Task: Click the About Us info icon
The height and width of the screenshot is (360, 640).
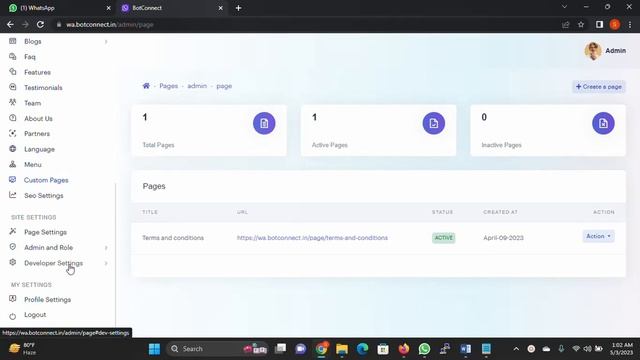Action: coord(13,118)
